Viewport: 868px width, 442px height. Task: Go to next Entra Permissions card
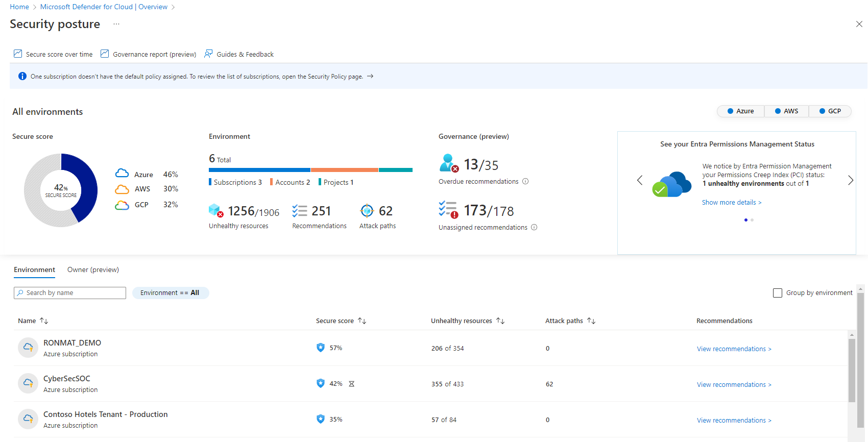[850, 180]
